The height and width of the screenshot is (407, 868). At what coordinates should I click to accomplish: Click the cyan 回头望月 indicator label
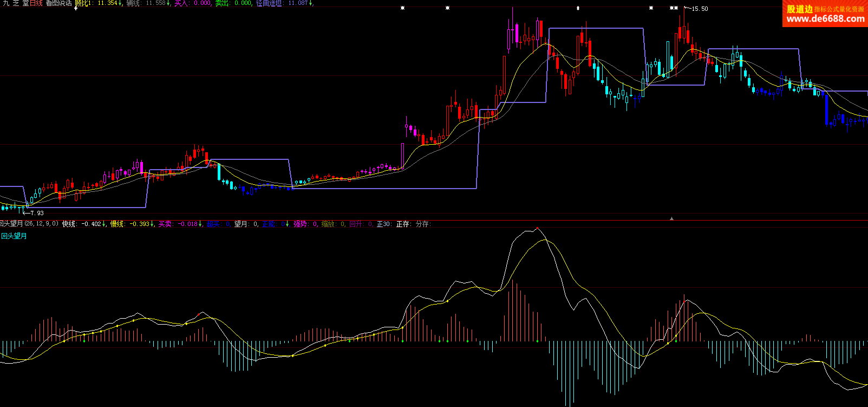point(14,236)
